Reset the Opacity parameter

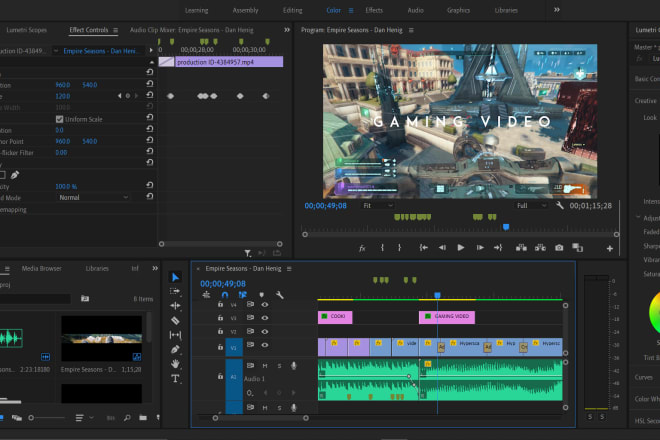(x=149, y=184)
